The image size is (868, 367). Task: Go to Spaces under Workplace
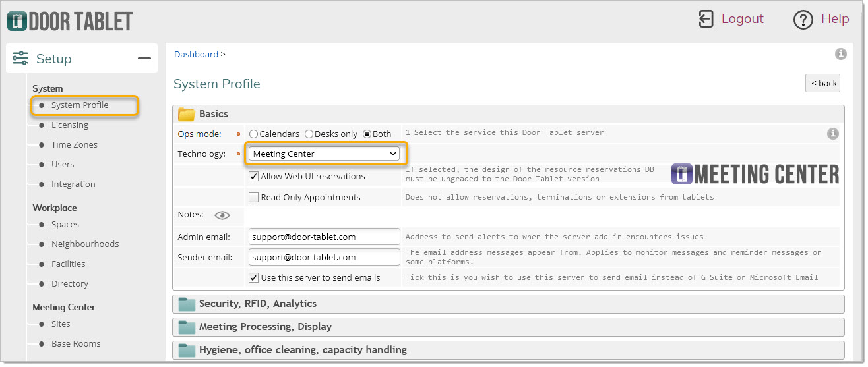[65, 225]
